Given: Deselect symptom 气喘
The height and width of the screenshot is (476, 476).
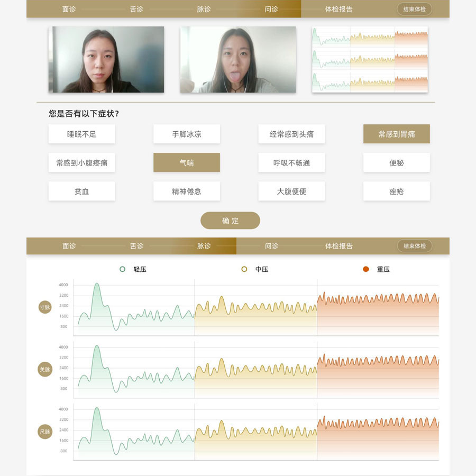Looking at the screenshot, I should pyautogui.click(x=187, y=162).
